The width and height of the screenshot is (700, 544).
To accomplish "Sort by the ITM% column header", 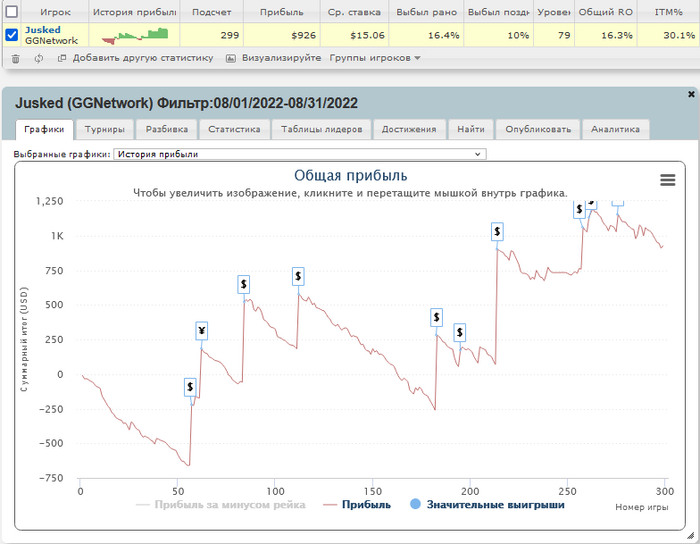I will [668, 12].
